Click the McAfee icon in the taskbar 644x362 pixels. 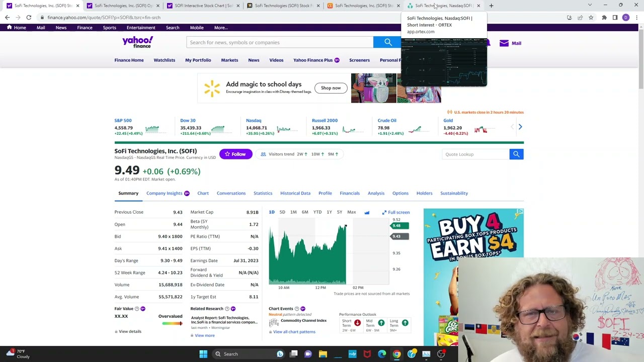pyautogui.click(x=367, y=354)
